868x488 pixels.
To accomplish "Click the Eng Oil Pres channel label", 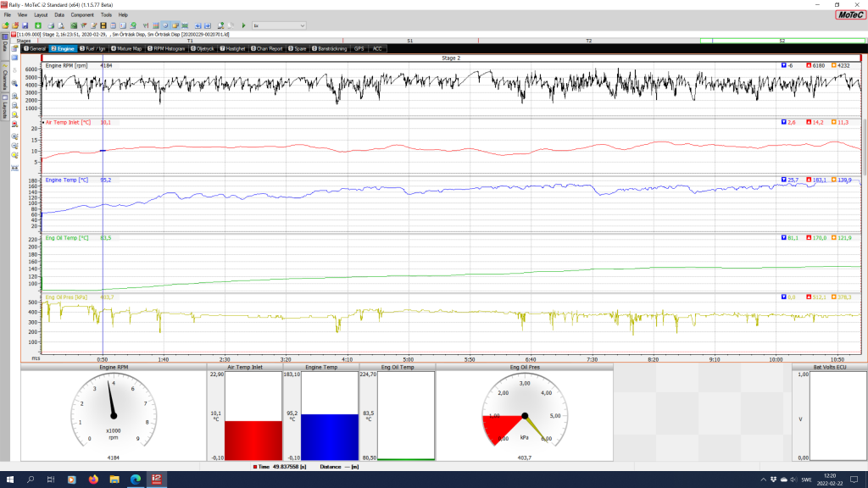I will pyautogui.click(x=66, y=297).
